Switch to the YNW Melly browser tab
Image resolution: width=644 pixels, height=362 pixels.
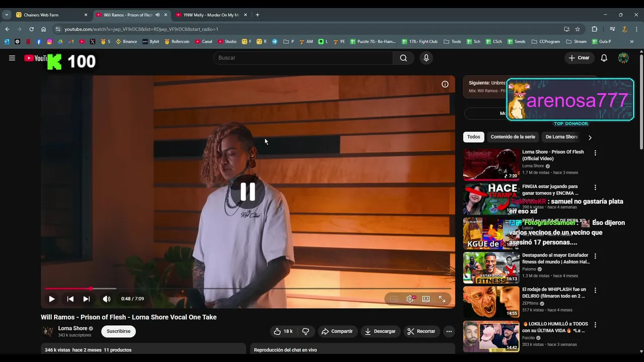tap(211, 15)
